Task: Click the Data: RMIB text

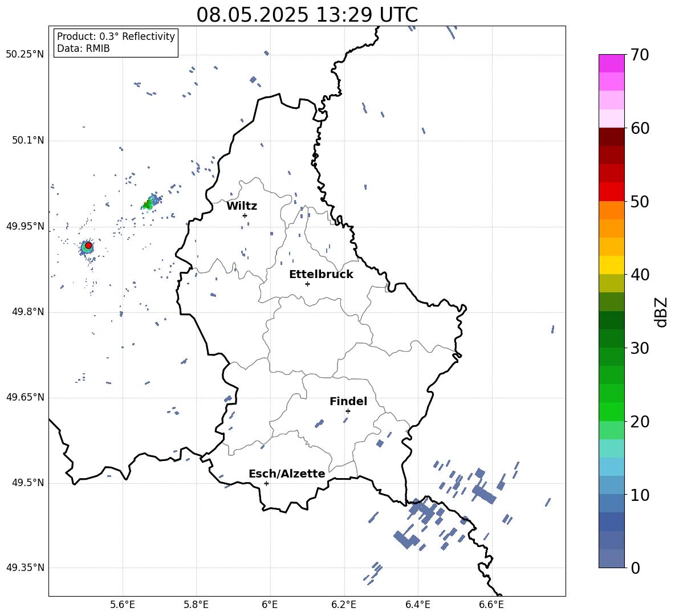Action: click(83, 48)
